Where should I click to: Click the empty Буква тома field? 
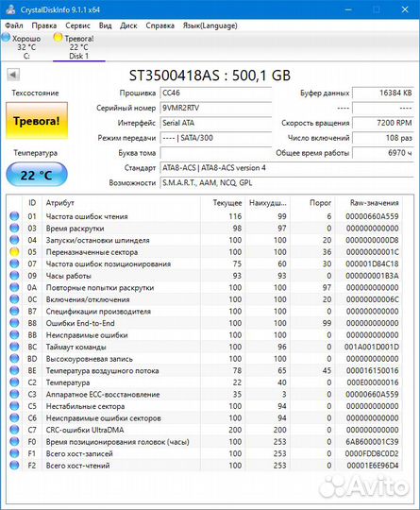coord(215,153)
